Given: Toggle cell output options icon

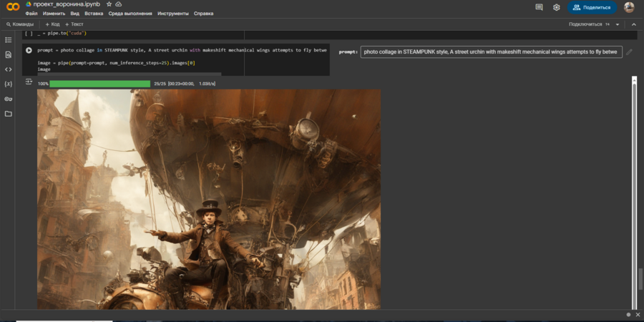Looking at the screenshot, I should 29,82.
